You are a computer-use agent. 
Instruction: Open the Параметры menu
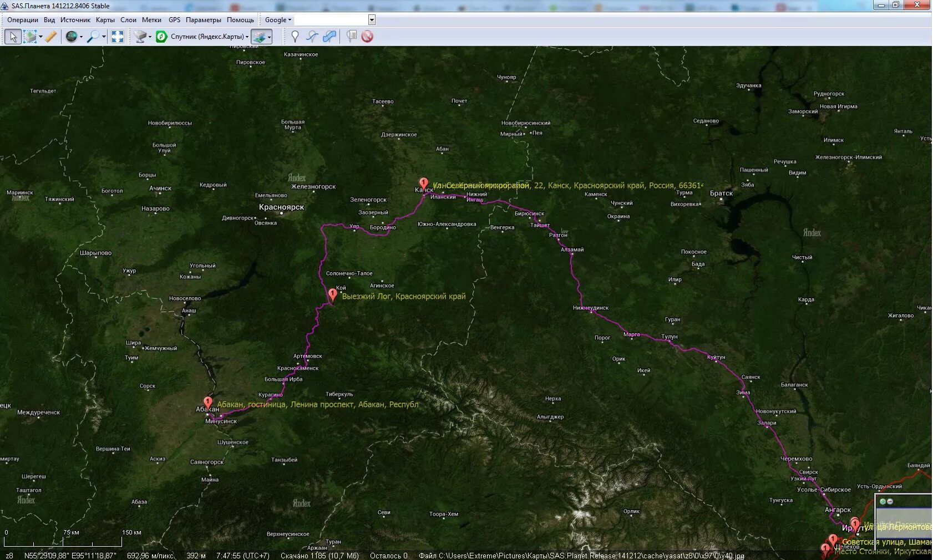click(204, 20)
